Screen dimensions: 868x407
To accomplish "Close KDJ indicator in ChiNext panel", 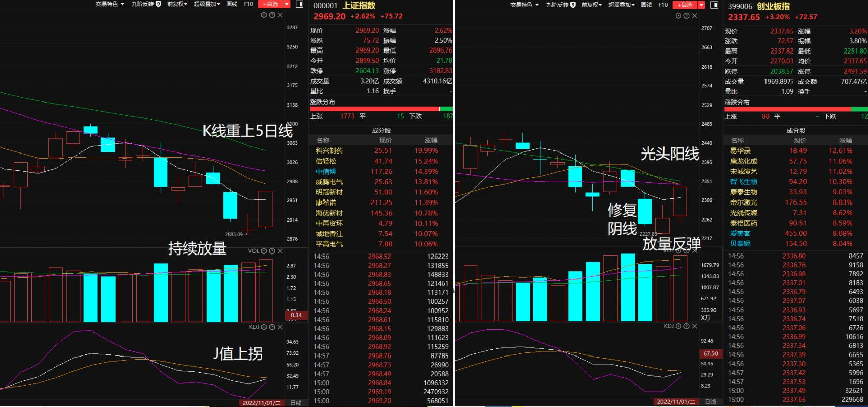I will click(695, 326).
